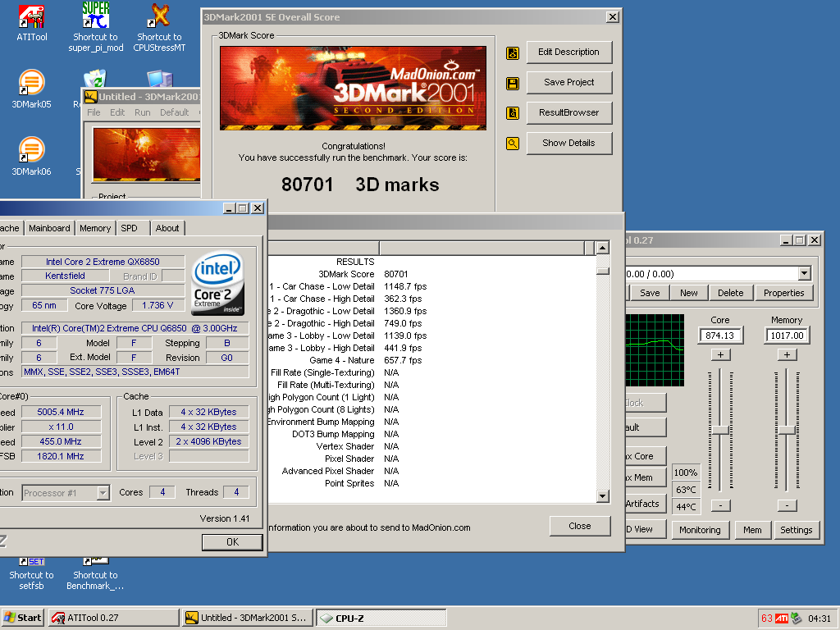The width and height of the screenshot is (840, 630).
Task: Click Delete profile button in ATITool
Action: [731, 293]
